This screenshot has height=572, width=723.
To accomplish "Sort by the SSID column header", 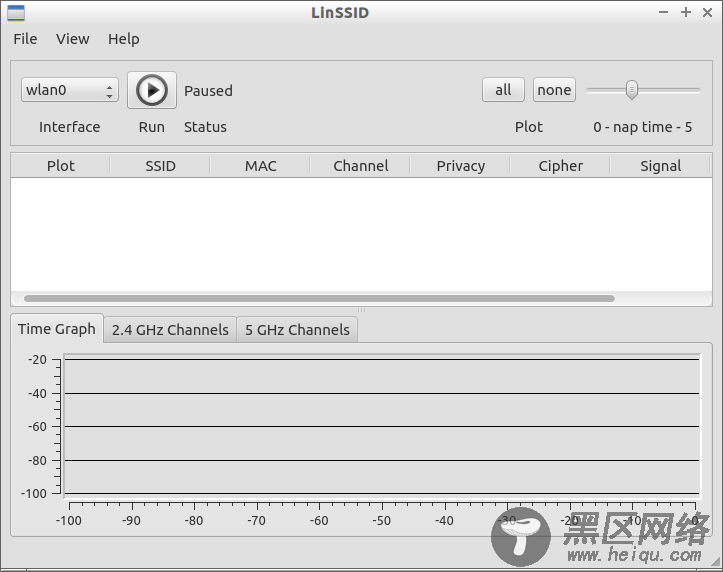I will point(160,166).
